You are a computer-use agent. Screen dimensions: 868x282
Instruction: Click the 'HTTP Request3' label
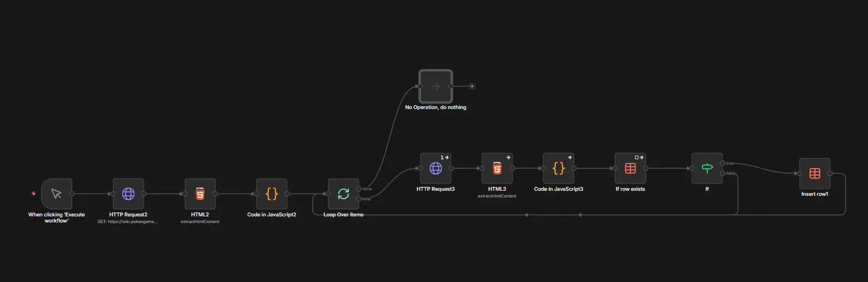pos(436,189)
